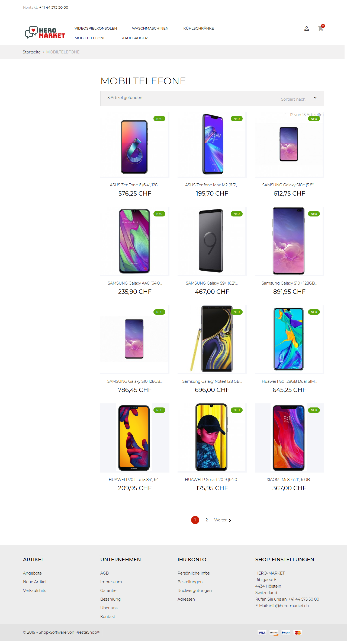Open the XIAOMI Mi 8 product title
Image resolution: width=347 pixels, height=644 pixels.
(x=289, y=480)
